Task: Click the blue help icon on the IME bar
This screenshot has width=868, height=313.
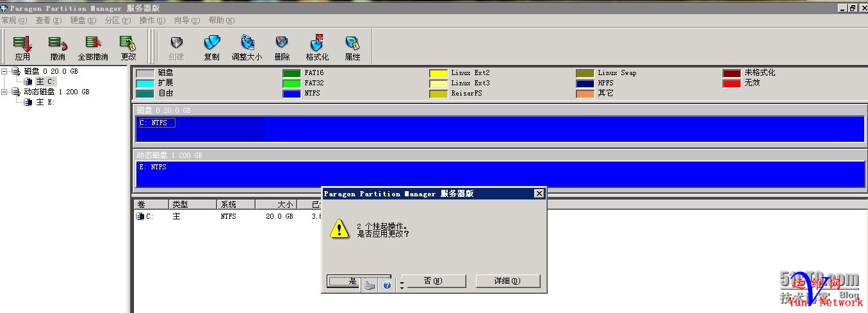Action: 386,285
